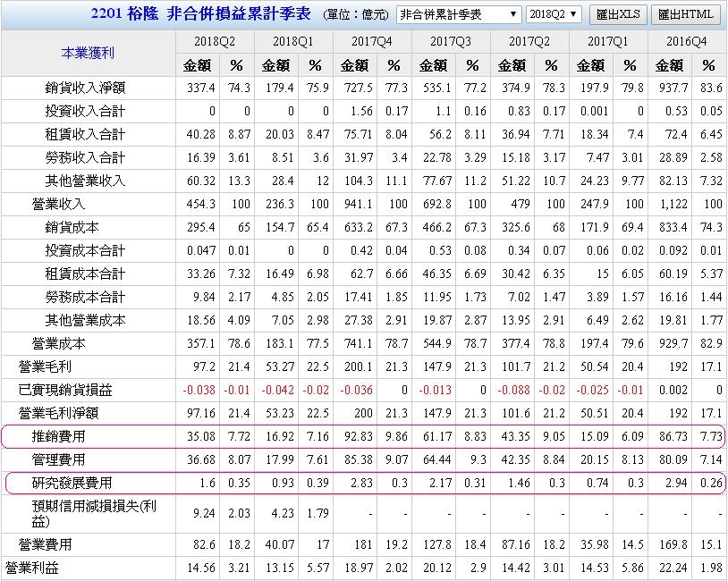
Task: Click the 匯出HTML export button
Action: tap(686, 14)
